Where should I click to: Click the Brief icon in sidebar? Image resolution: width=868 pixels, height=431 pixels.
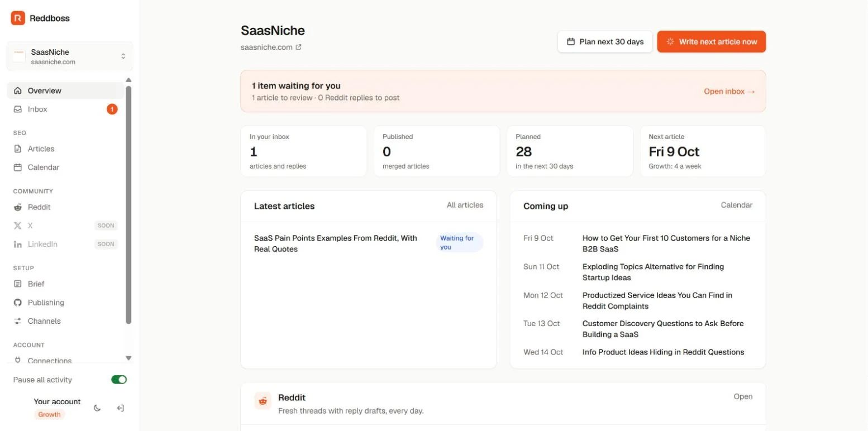(x=18, y=284)
